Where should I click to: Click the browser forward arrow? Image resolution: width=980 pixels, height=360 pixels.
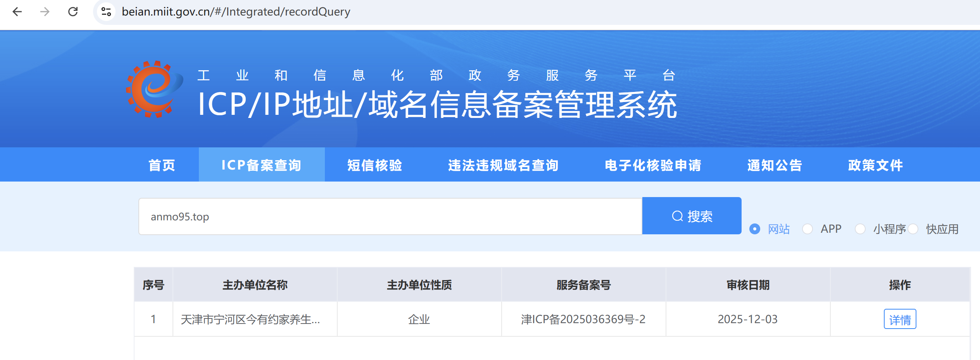point(45,12)
